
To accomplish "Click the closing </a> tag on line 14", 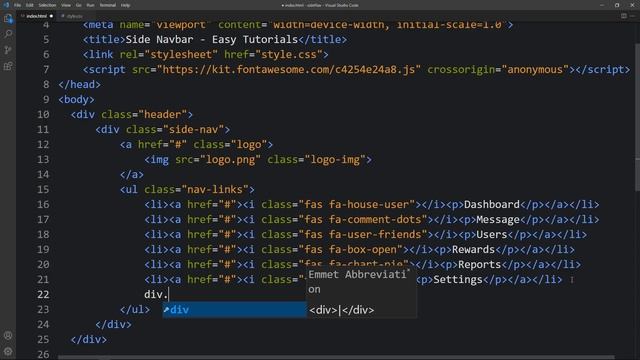I will pyautogui.click(x=131, y=175).
